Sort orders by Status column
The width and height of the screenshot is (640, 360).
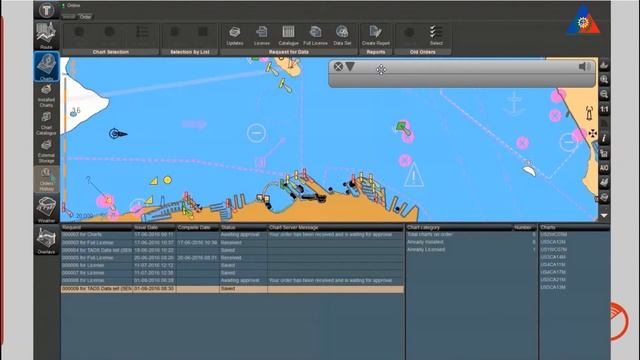(243, 227)
